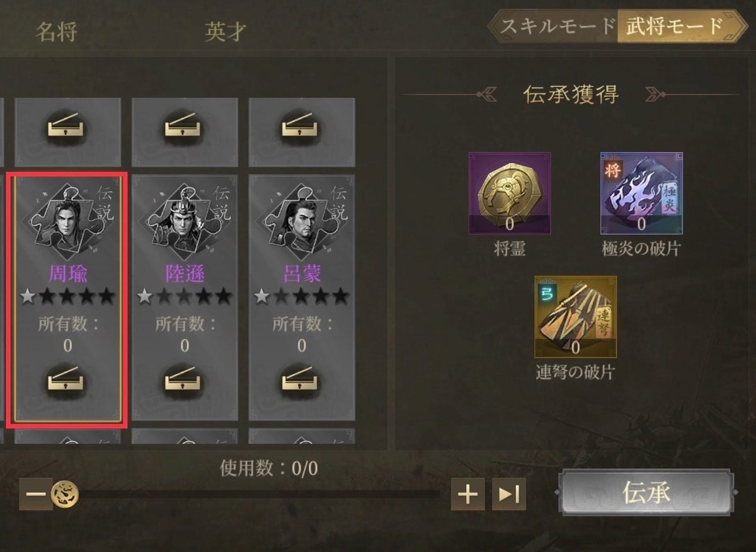Click the 伝承 button

(646, 493)
